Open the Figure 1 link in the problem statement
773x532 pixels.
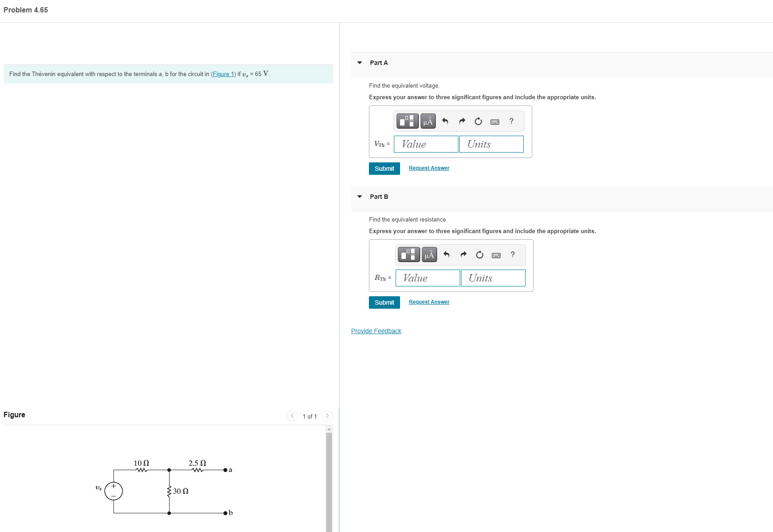tap(223, 74)
